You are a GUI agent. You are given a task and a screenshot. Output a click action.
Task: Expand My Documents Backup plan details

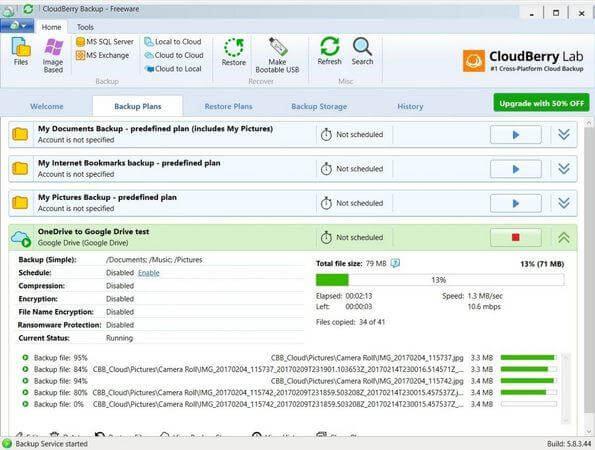tap(564, 134)
